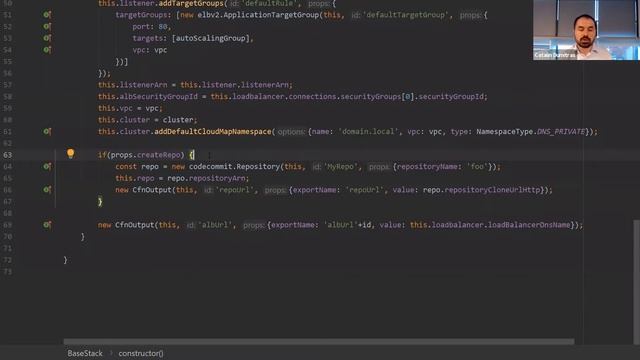Image resolution: width=640 pixels, height=360 pixels.
Task: Click the 'defaultTargetGroup' string
Action: pyautogui.click(x=406, y=15)
